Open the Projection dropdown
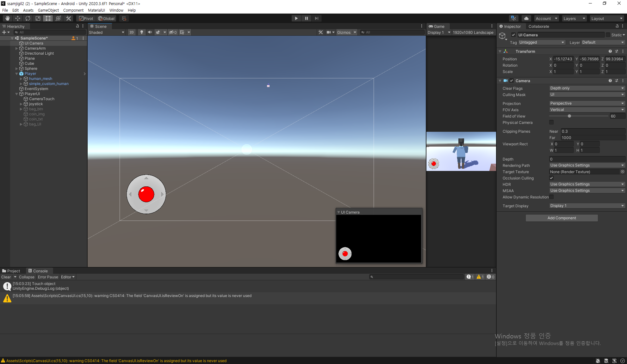 point(587,103)
